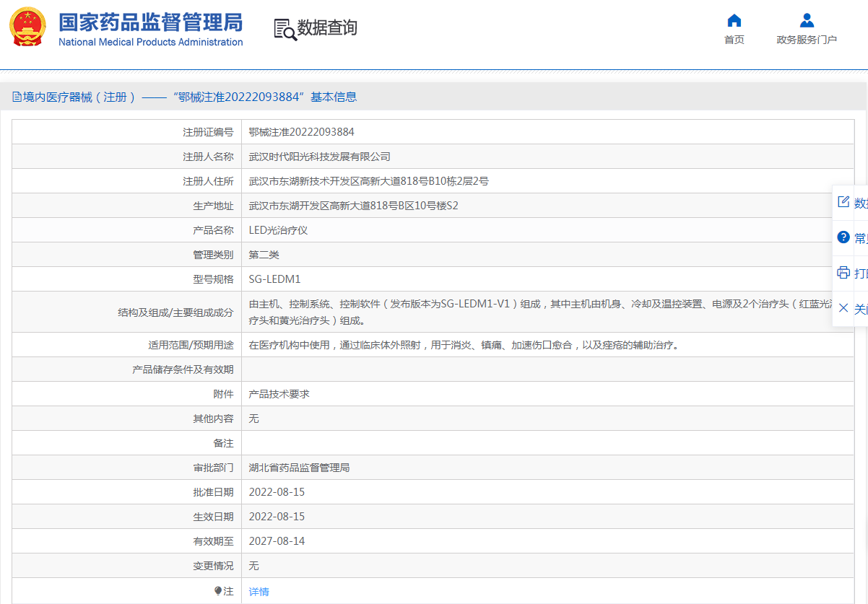868x604 pixels.
Task: Click the 审批部门 label
Action: (x=213, y=468)
